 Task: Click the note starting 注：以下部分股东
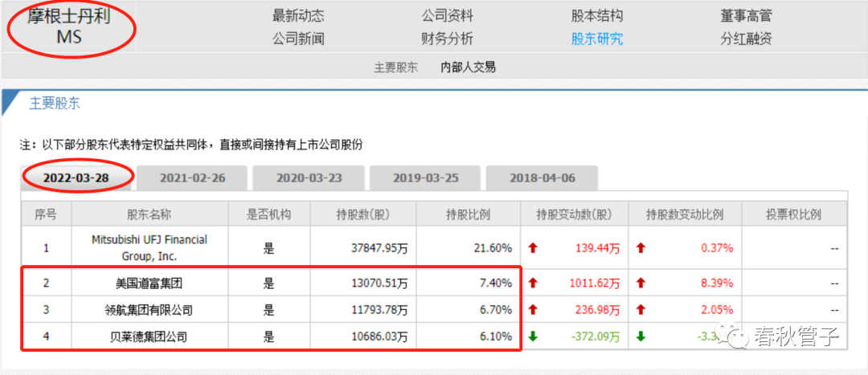(191, 145)
